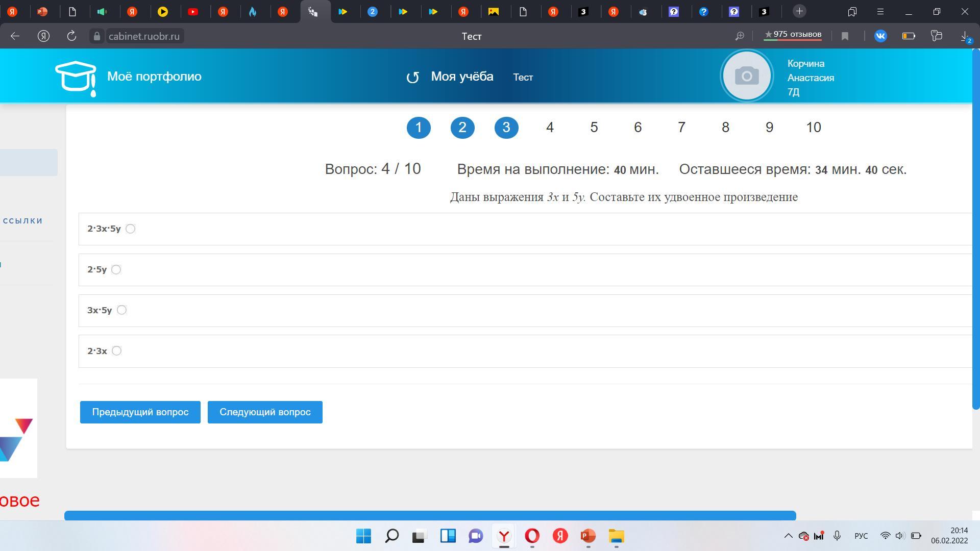Click the address bar cabinet.ruobr.ru
Viewport: 980px width, 551px height.
[144, 36]
